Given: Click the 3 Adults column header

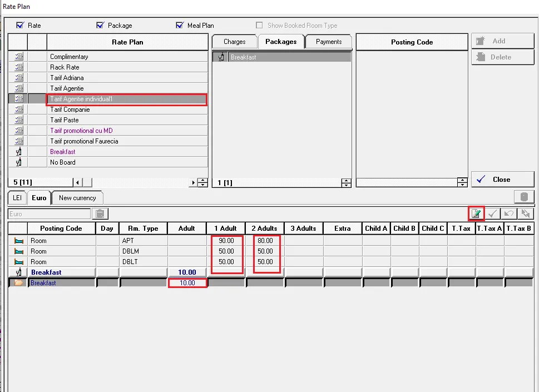Looking at the screenshot, I should (304, 229).
